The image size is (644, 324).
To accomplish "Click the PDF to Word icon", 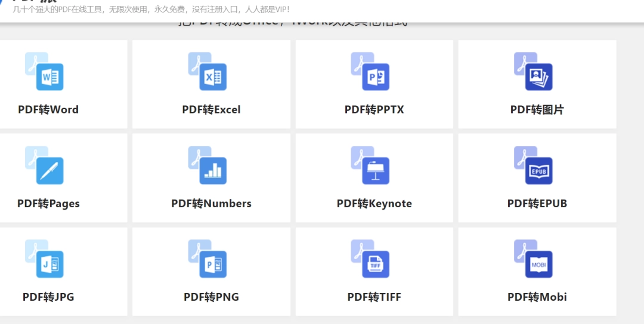I will pyautogui.click(x=44, y=71).
